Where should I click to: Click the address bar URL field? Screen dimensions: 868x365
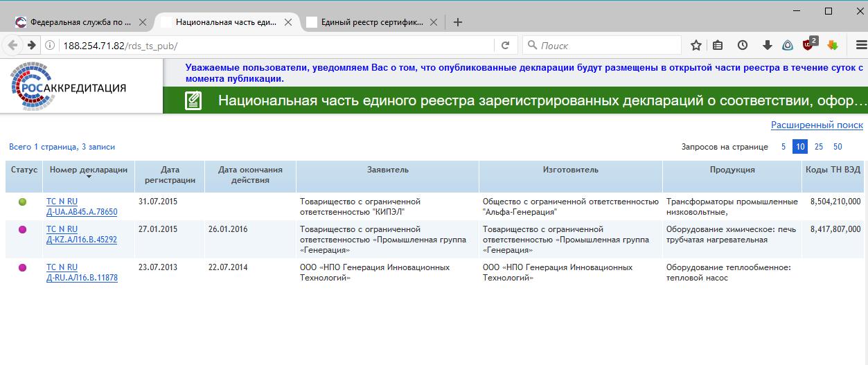coord(277,46)
